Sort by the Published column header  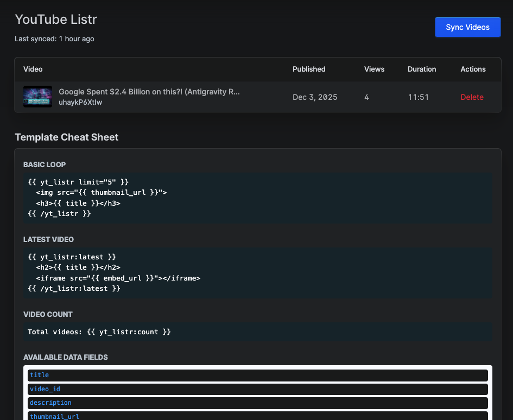tap(308, 69)
